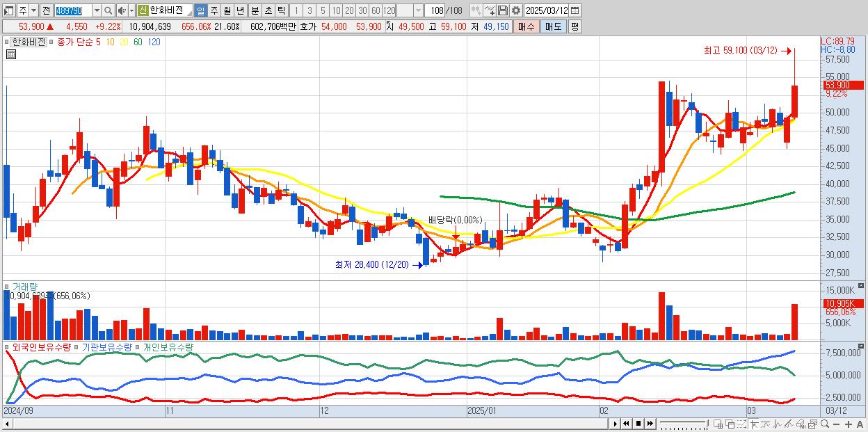Viewport: 868px width, 432px height.
Task: Stop the chart replay
Action: pyautogui.click(x=638, y=424)
